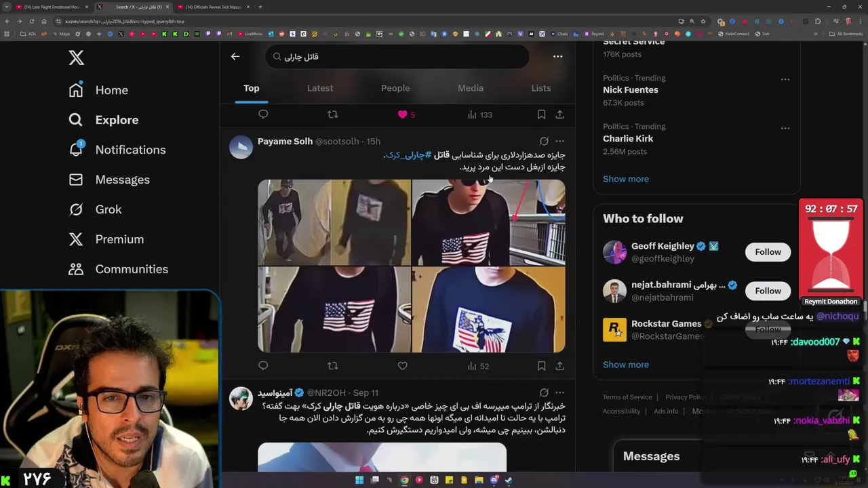Open Payame Solh profile name link
The height and width of the screenshot is (488, 868).
tap(285, 142)
